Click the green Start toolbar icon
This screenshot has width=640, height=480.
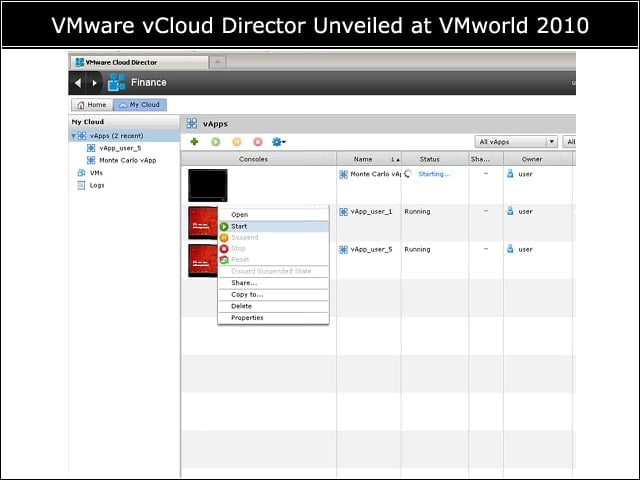click(x=216, y=142)
